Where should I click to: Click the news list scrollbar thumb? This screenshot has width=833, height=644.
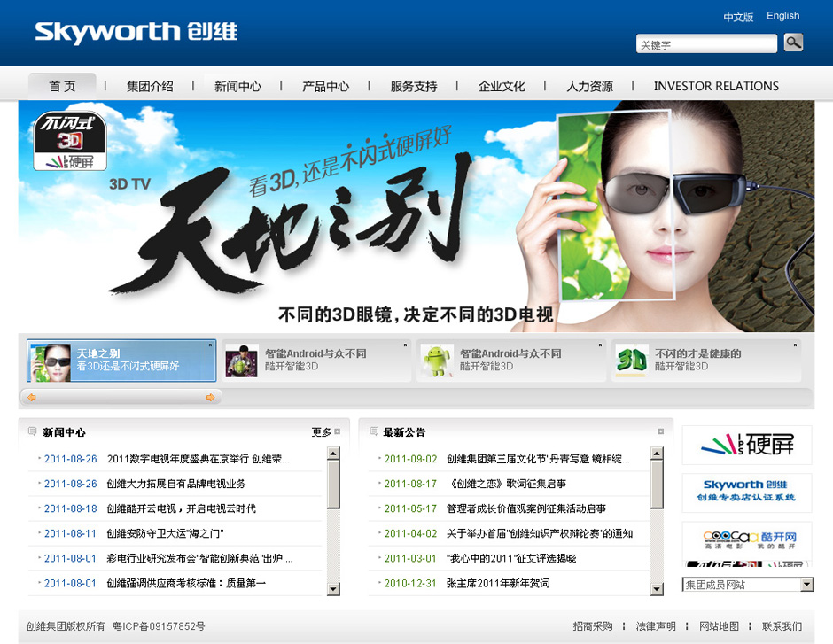(333, 485)
